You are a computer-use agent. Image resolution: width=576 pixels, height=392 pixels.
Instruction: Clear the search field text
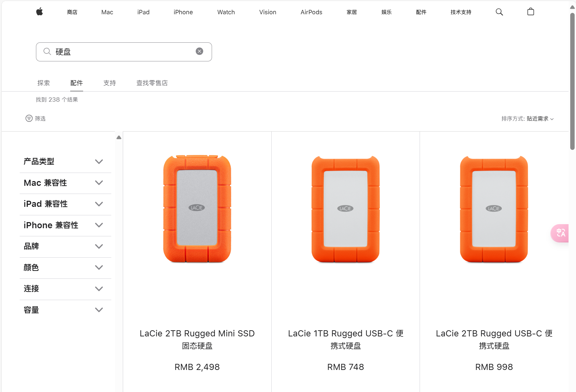199,51
